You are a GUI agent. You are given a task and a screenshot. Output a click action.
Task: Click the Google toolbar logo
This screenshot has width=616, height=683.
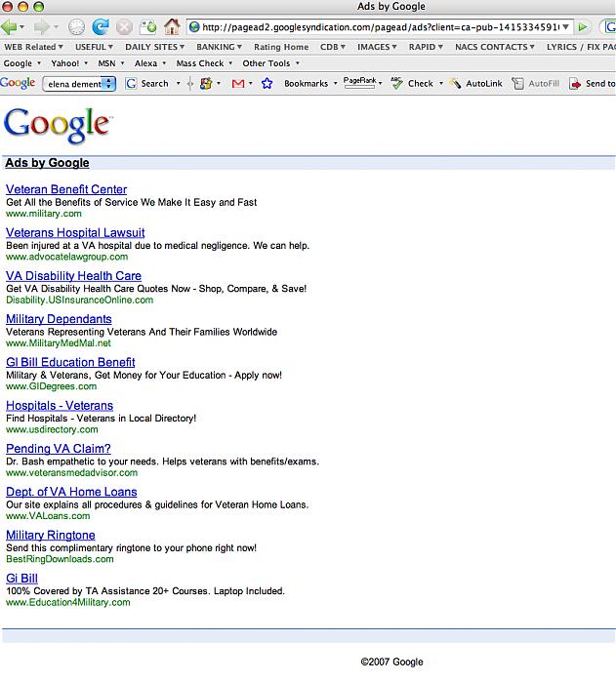click(18, 83)
